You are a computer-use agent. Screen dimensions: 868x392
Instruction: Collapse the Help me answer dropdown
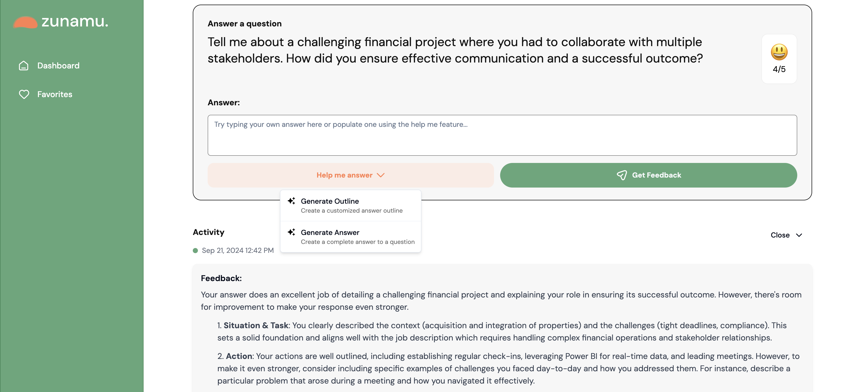click(x=350, y=175)
